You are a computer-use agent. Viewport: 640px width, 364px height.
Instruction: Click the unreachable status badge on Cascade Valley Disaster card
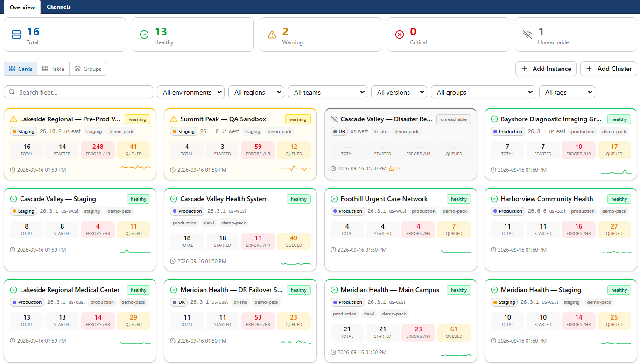coord(454,119)
